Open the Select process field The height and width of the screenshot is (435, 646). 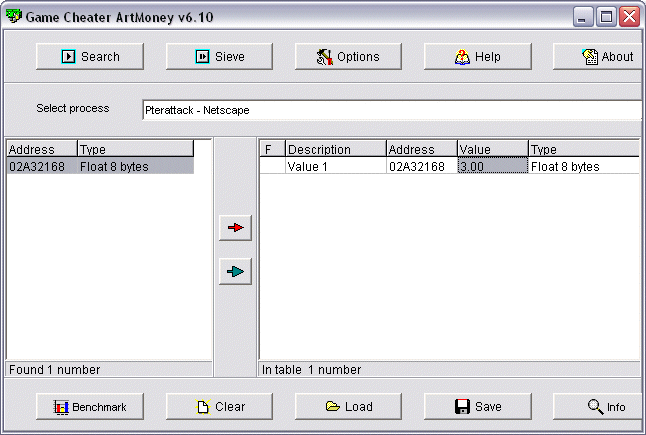(390, 110)
